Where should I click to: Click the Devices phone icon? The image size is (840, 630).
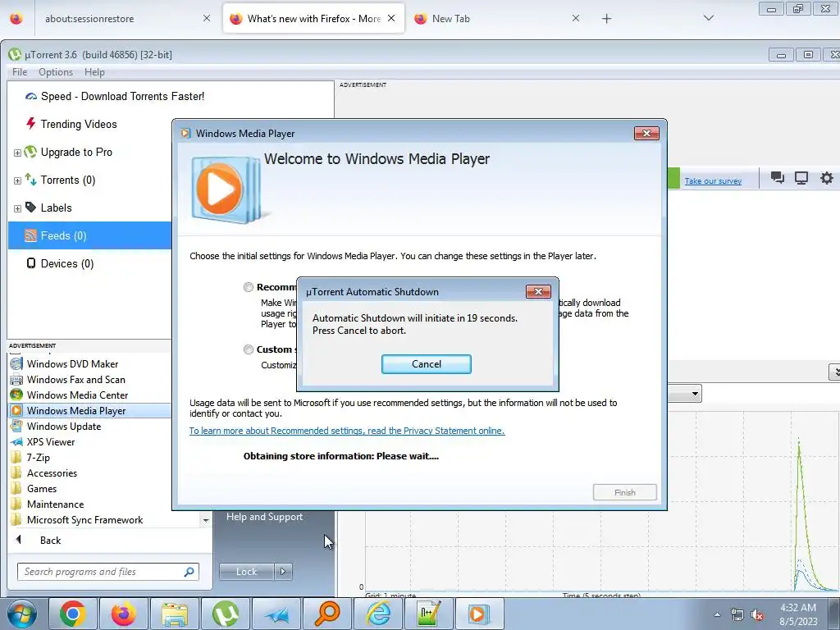click(31, 263)
